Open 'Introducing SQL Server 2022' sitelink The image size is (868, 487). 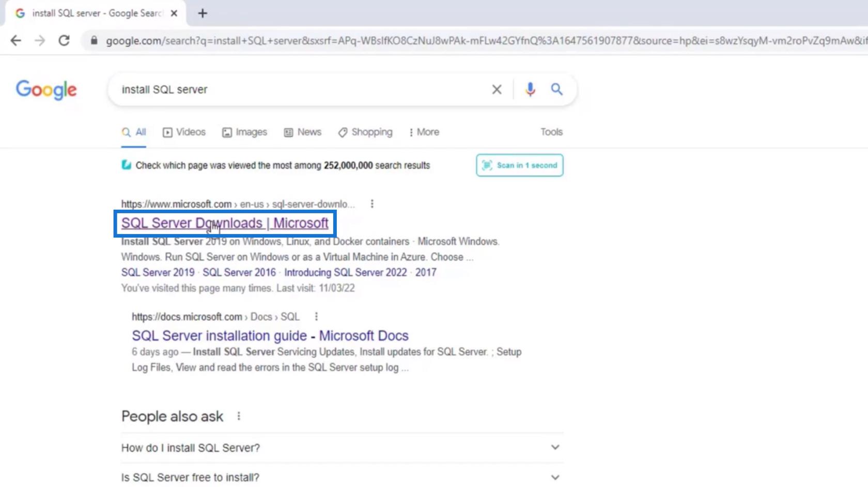(x=346, y=272)
